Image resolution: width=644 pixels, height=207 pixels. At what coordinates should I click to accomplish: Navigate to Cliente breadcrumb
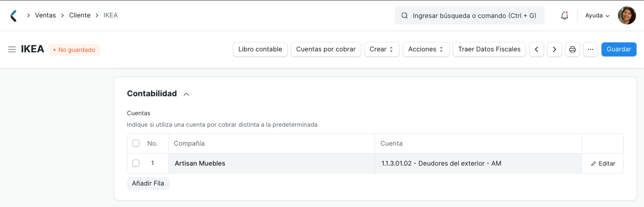(80, 15)
